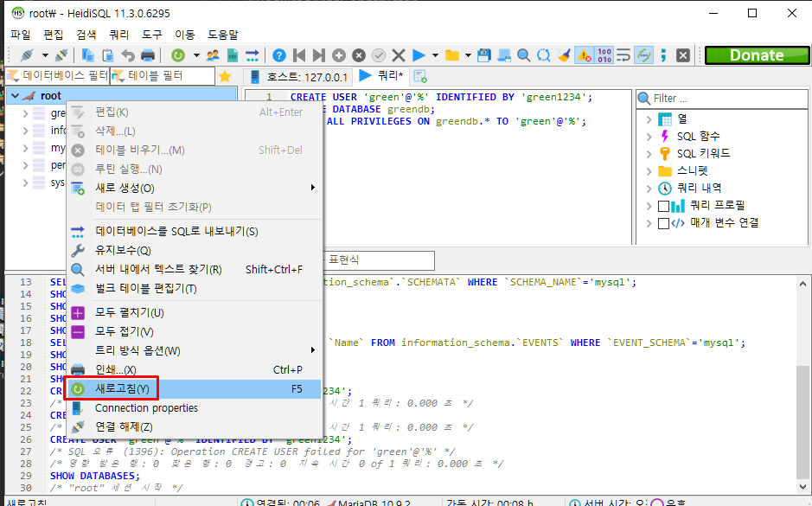Click the Clear query broom icon
Image resolution: width=812 pixels, height=506 pixels.
pos(564,54)
